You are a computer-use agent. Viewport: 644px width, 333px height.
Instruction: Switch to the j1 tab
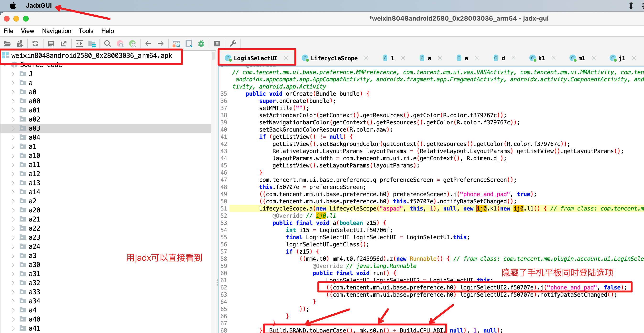tap(622, 58)
